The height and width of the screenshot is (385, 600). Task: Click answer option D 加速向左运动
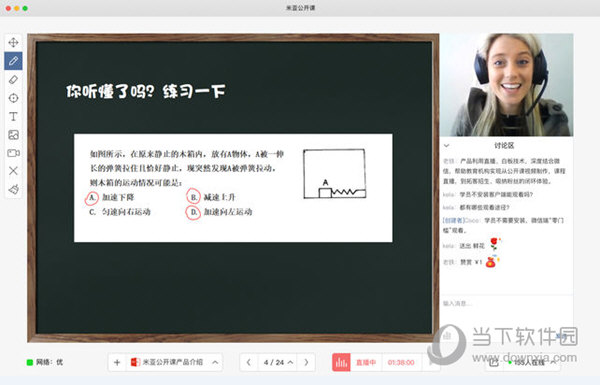(x=220, y=212)
